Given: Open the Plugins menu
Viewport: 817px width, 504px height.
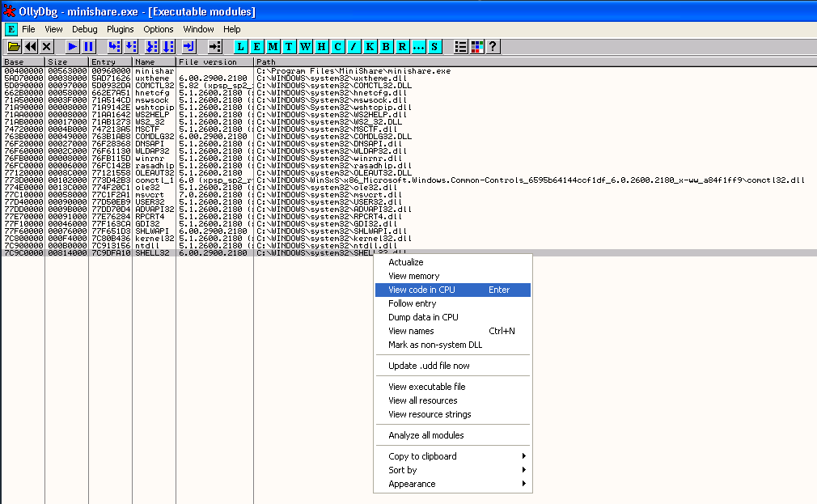Looking at the screenshot, I should (x=121, y=29).
